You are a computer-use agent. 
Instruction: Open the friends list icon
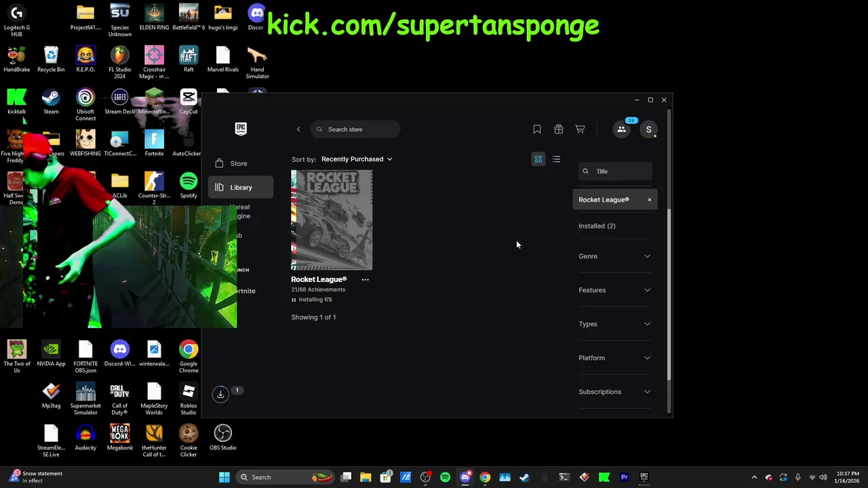622,129
